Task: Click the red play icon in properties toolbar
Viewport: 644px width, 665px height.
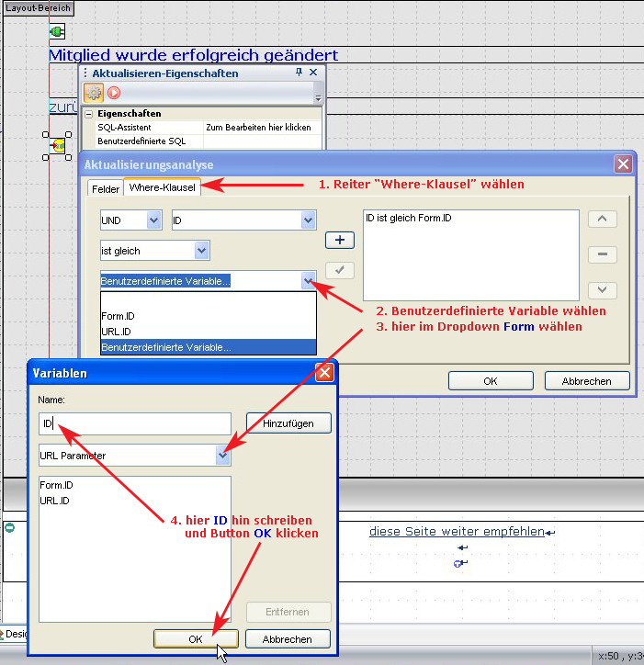Action: click(x=114, y=92)
